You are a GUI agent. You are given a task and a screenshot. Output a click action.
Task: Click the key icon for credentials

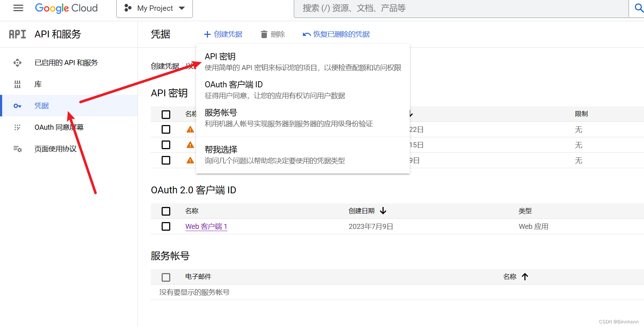(x=17, y=106)
